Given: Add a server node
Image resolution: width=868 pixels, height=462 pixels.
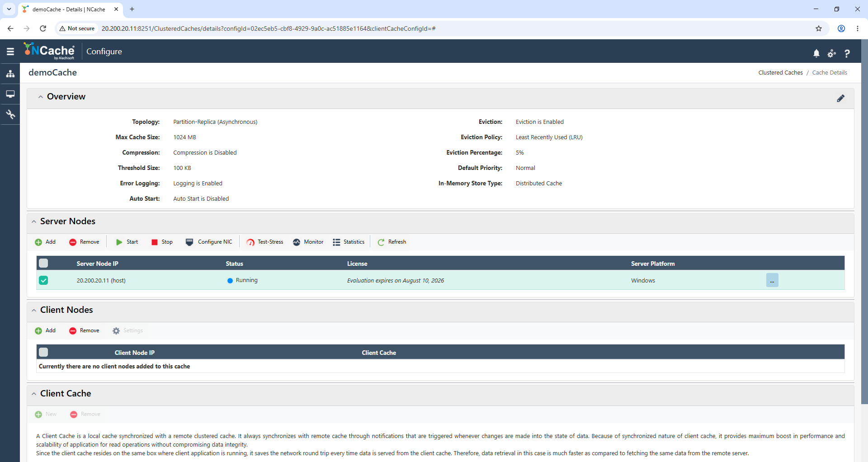Looking at the screenshot, I should tap(45, 242).
